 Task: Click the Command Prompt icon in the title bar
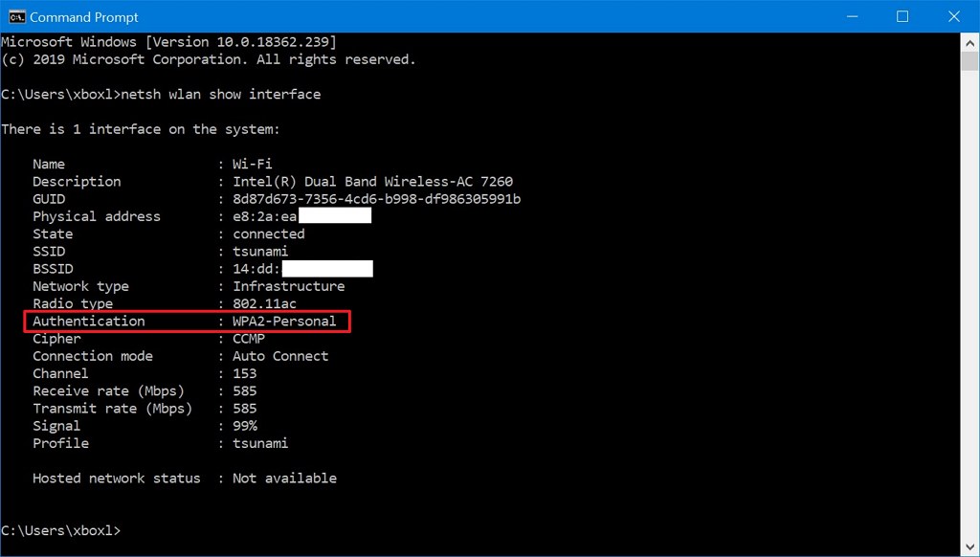pyautogui.click(x=17, y=16)
